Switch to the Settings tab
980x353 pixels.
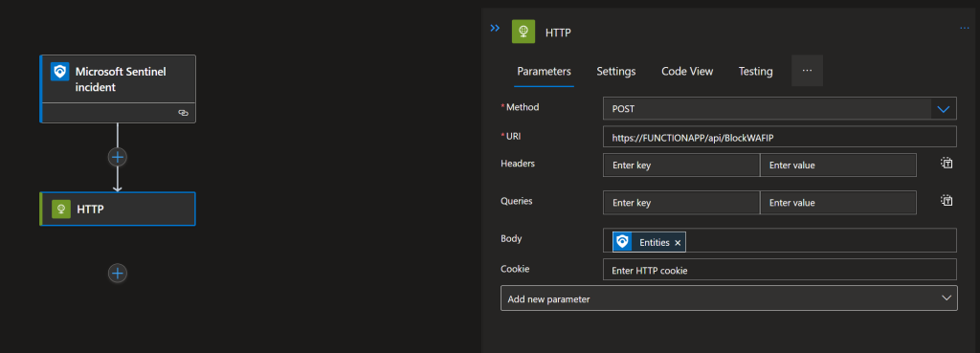[x=616, y=71]
